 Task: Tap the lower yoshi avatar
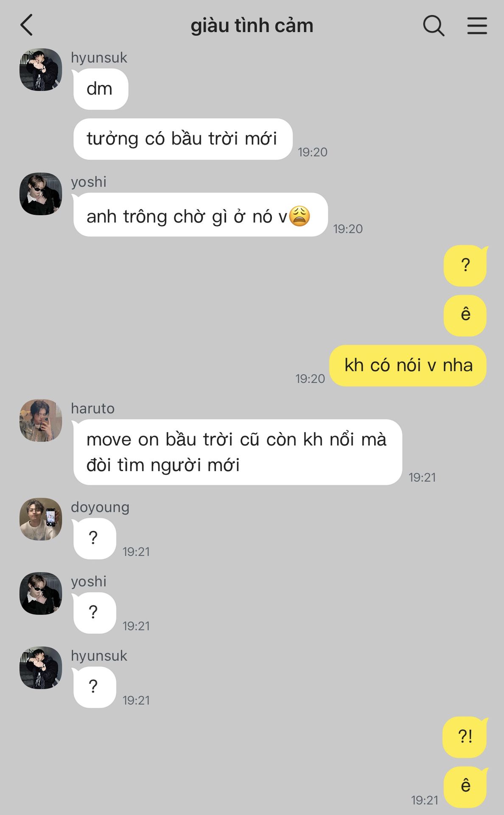(x=41, y=593)
